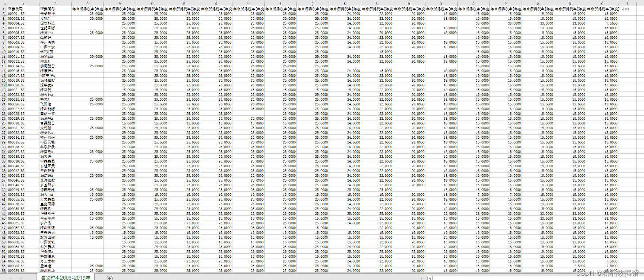The width and height of the screenshot is (644, 280).
Task: Select cell 000001.SZ
Action: tap(23, 14)
